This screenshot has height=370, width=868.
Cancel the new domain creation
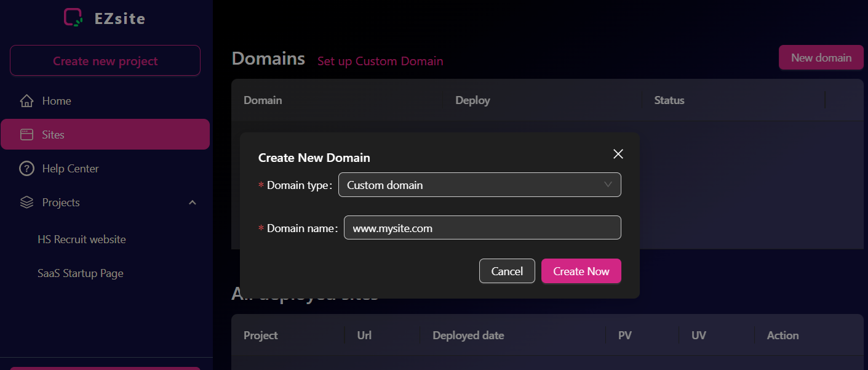[x=507, y=271]
